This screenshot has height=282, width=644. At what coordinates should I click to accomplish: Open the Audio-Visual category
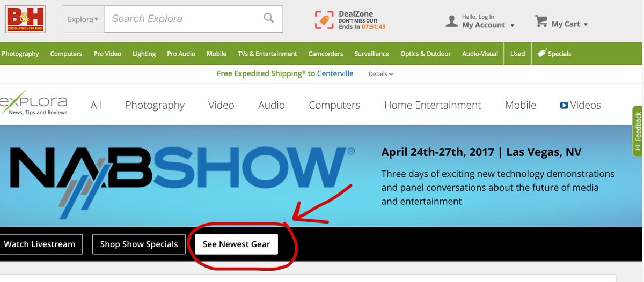[480, 54]
